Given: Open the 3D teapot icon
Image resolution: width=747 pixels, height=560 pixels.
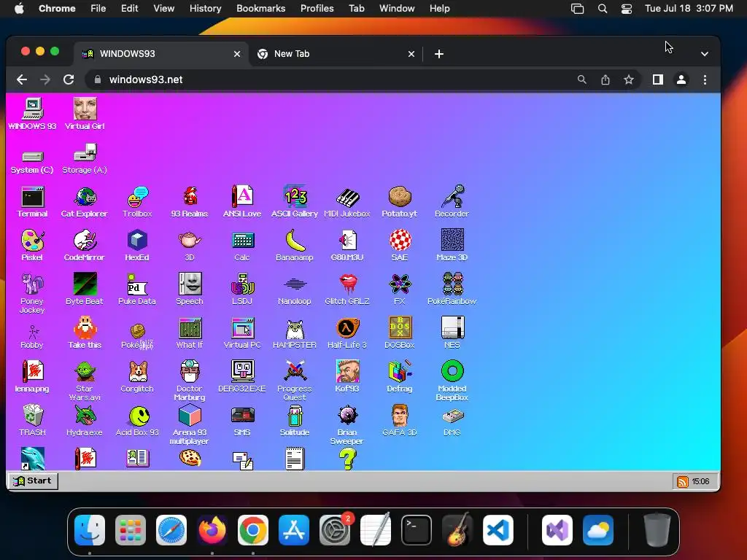Looking at the screenshot, I should coord(190,246).
